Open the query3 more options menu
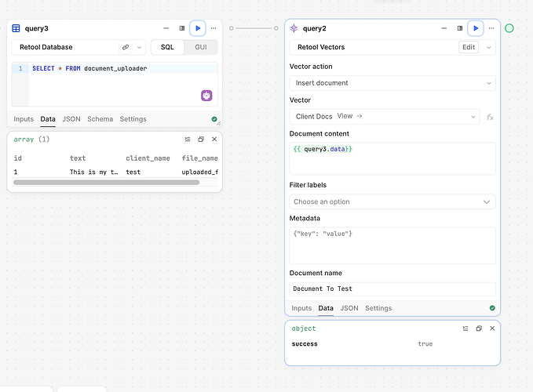The width and height of the screenshot is (533, 392). point(214,28)
